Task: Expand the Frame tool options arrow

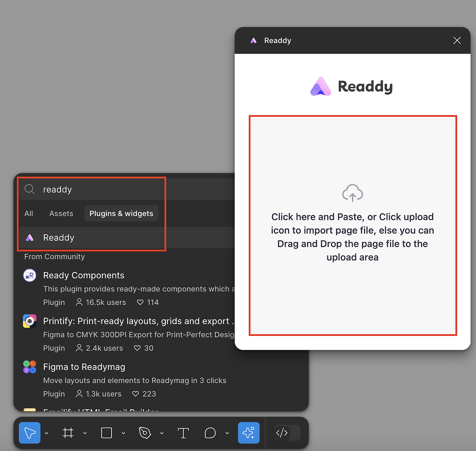Action: click(x=85, y=433)
